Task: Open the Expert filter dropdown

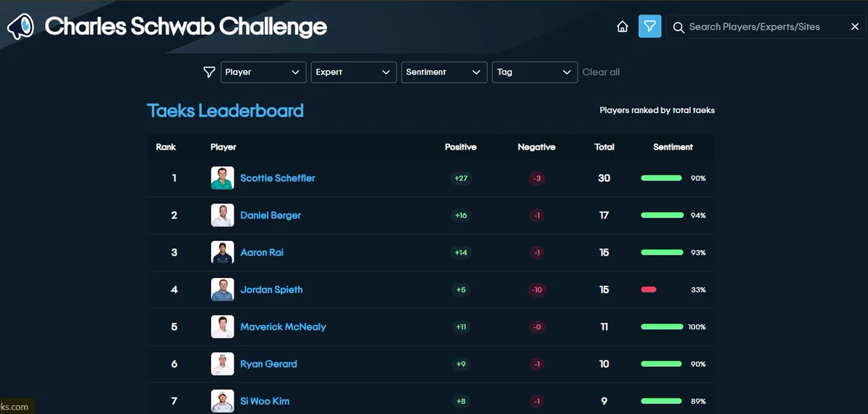Action: coord(354,72)
